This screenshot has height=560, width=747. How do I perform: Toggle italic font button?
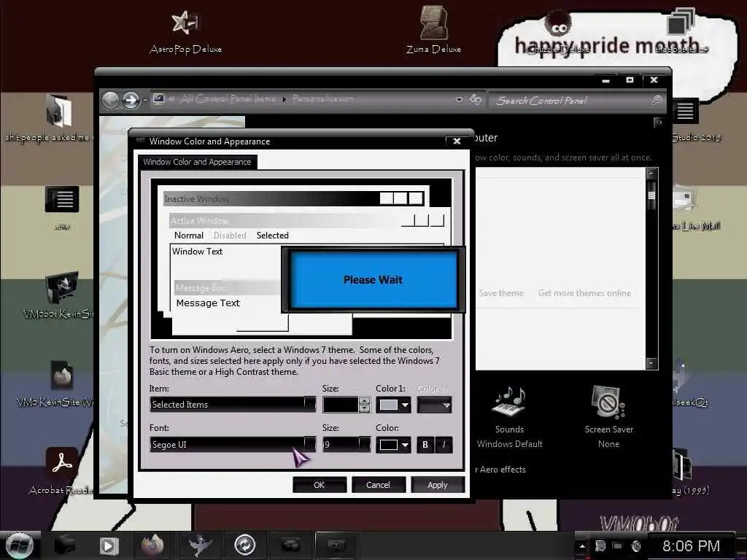444,445
